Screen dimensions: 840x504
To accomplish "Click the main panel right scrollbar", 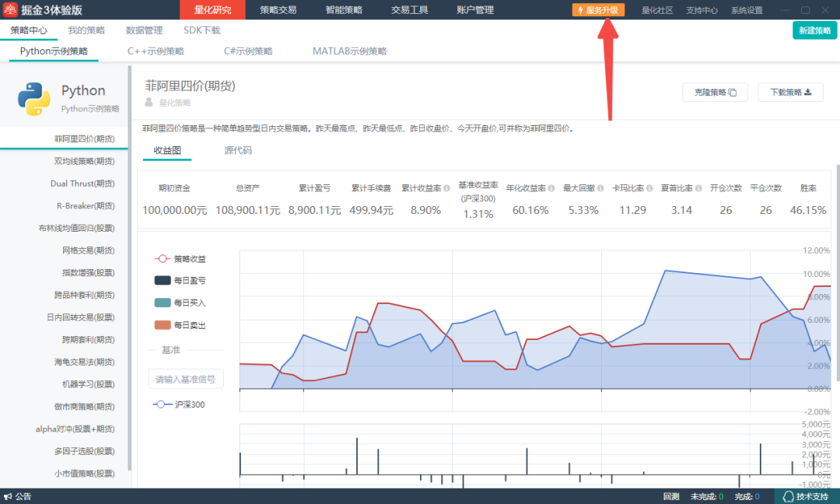I will point(838,273).
